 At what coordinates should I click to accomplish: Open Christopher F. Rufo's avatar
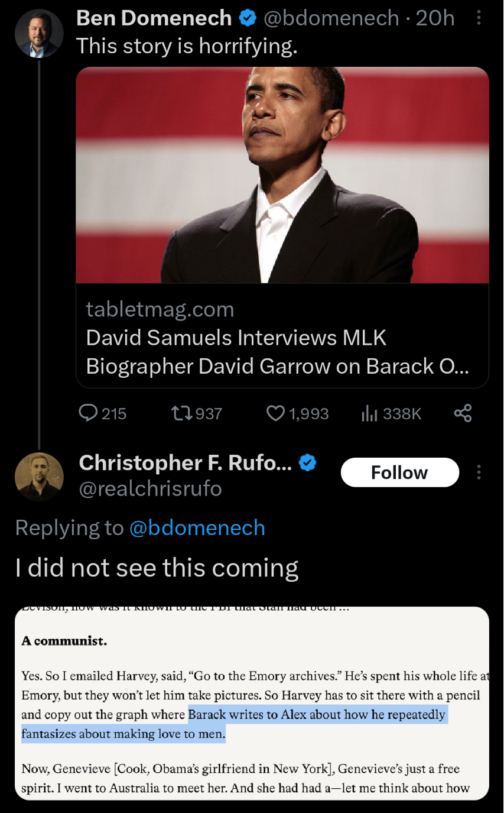pyautogui.click(x=39, y=477)
